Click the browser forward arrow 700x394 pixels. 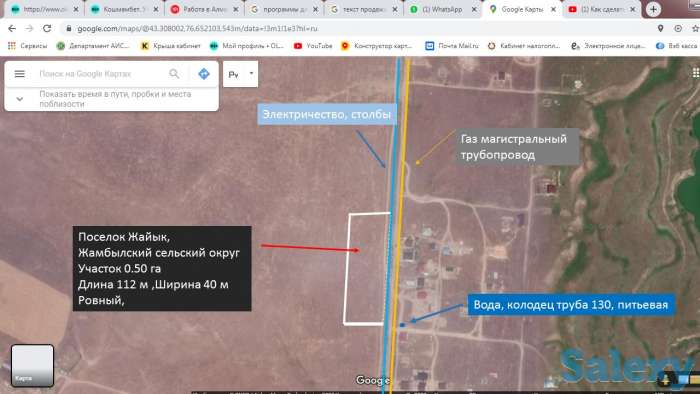(29, 28)
